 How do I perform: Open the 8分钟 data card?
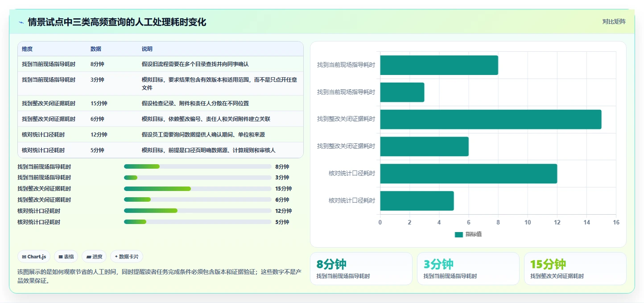coord(361,269)
